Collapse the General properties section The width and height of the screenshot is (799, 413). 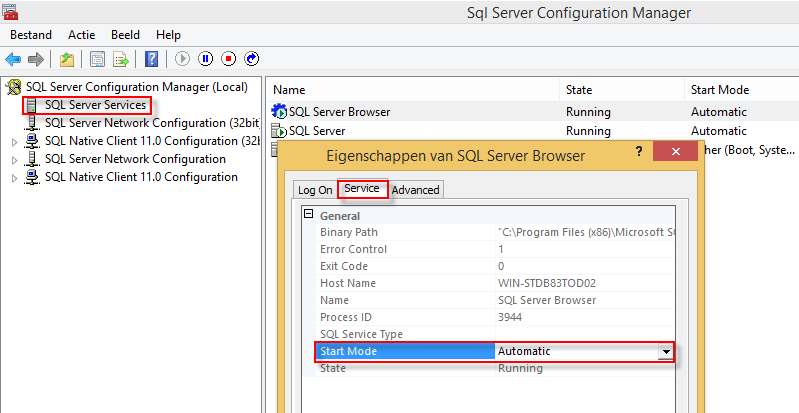click(308, 214)
